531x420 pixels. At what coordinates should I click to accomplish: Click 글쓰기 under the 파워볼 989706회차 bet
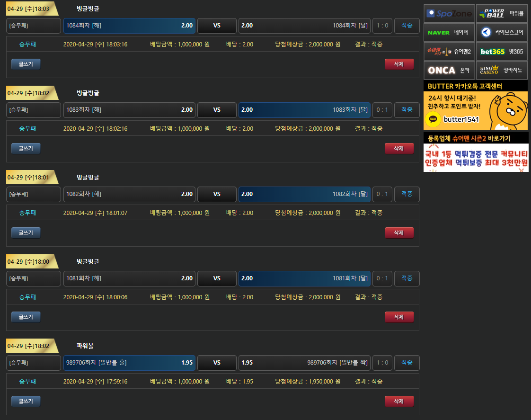[26, 402]
